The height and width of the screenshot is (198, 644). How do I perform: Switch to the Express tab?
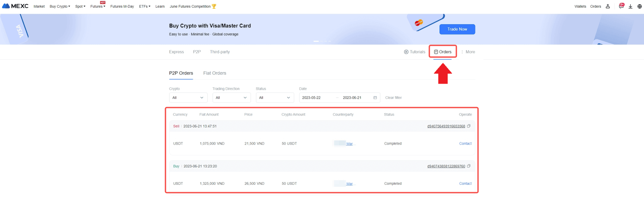tap(176, 52)
